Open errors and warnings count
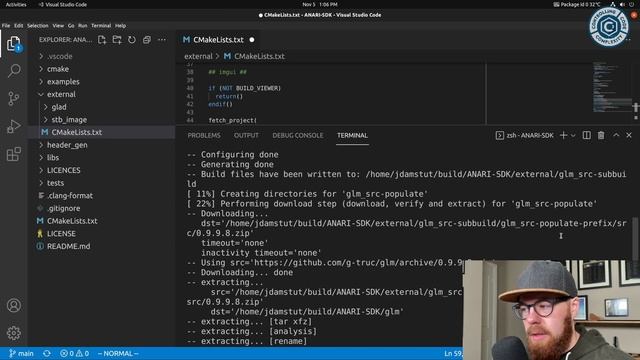640x360 pixels. [x=74, y=353]
